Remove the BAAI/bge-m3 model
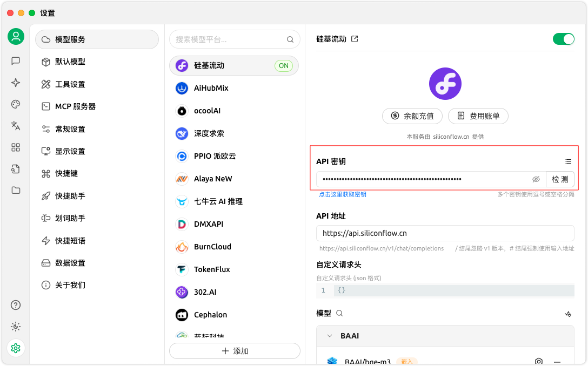 click(x=557, y=362)
